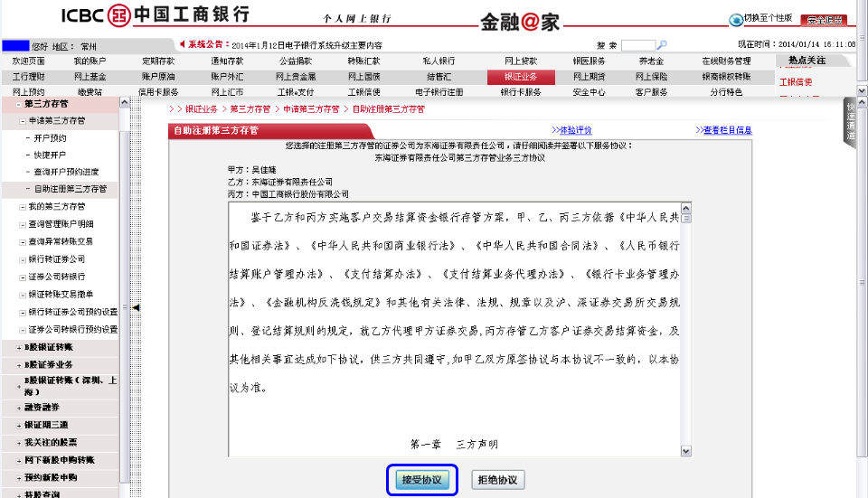Select 快捷开户 in the left tree
Viewport: 868px width, 498px height.
[50, 155]
